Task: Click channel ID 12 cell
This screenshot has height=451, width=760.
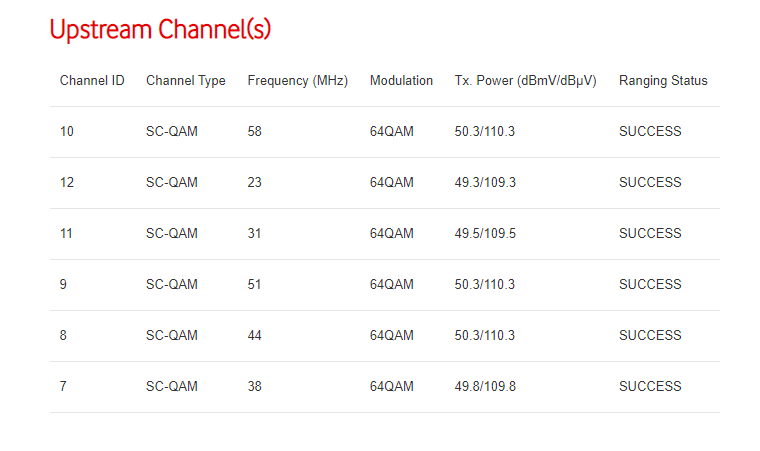Action: 67,183
